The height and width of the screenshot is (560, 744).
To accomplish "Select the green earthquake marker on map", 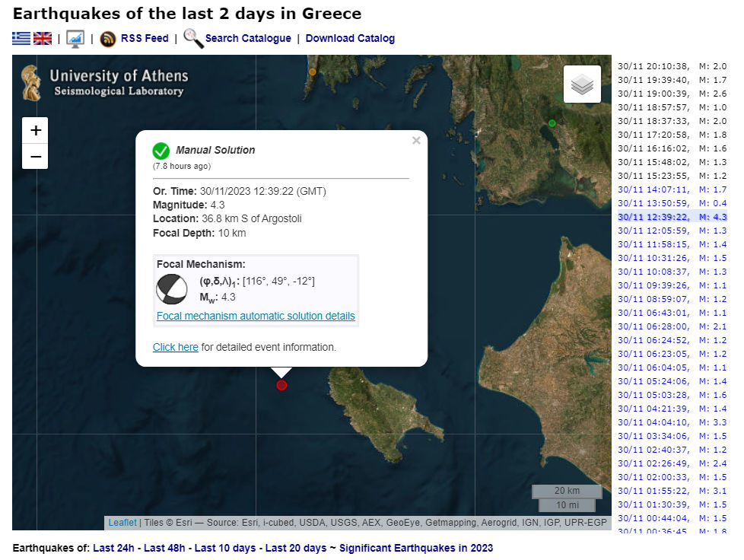I will pyautogui.click(x=552, y=123).
